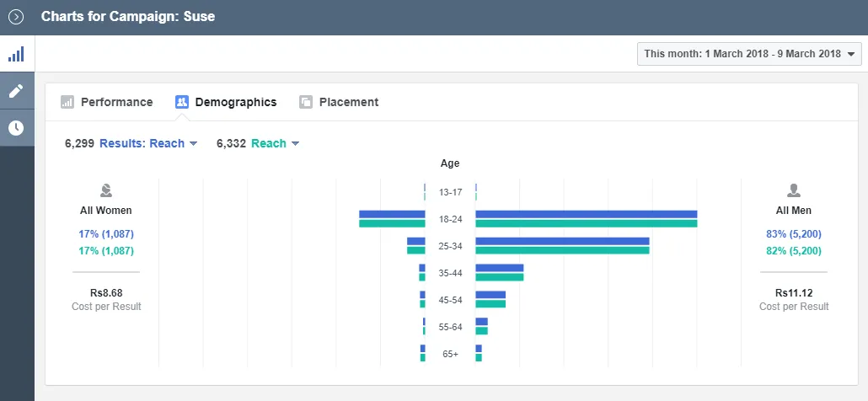Viewport: 868px width, 401px height.
Task: Click the blue men 35-44 bar
Action: [500, 268]
